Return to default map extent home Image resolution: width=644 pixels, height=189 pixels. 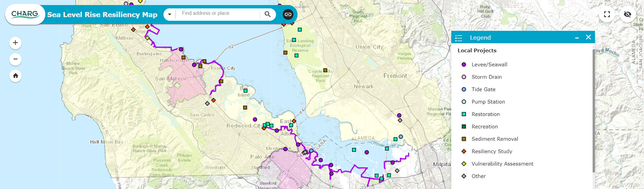point(15,76)
